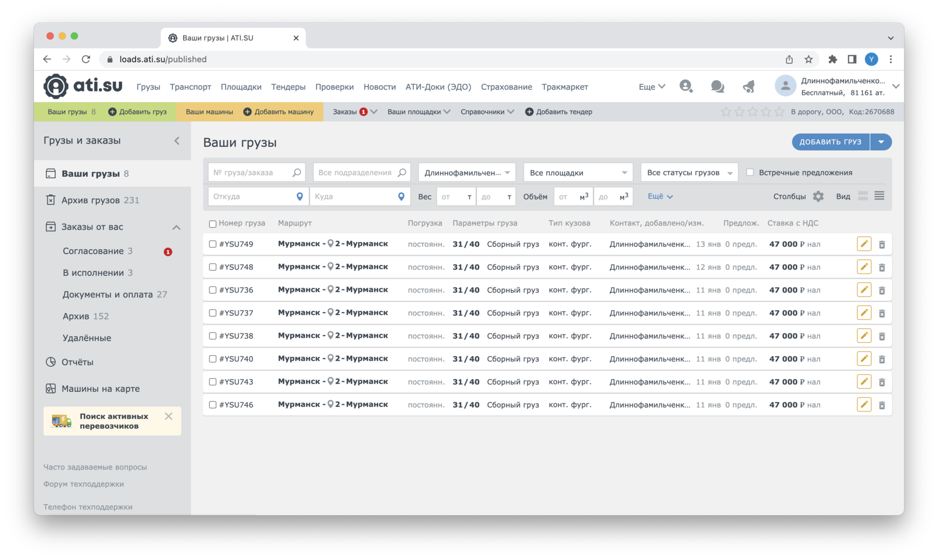
Task: Open the Все статусы грузов dropdown
Action: [x=689, y=173]
